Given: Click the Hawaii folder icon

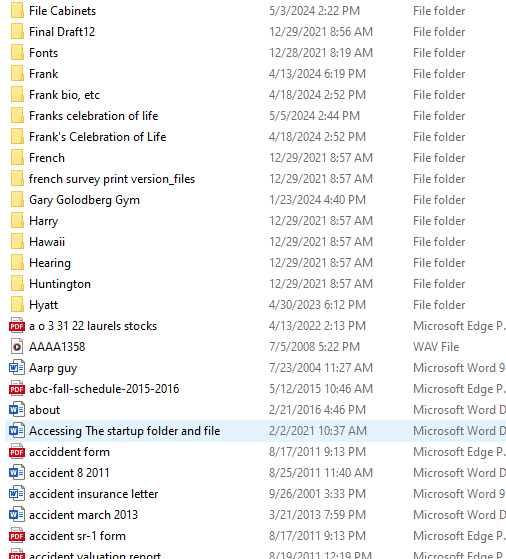Looking at the screenshot, I should coord(17,242).
